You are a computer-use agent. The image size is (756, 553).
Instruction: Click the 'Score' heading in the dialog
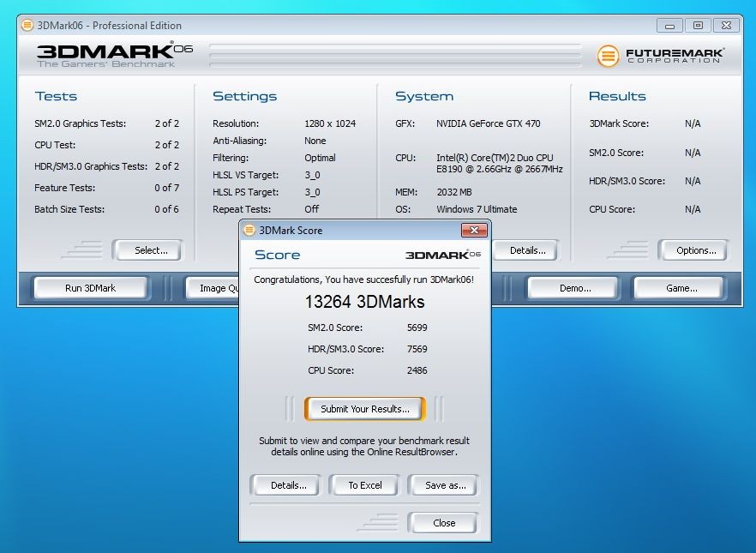pyautogui.click(x=277, y=255)
